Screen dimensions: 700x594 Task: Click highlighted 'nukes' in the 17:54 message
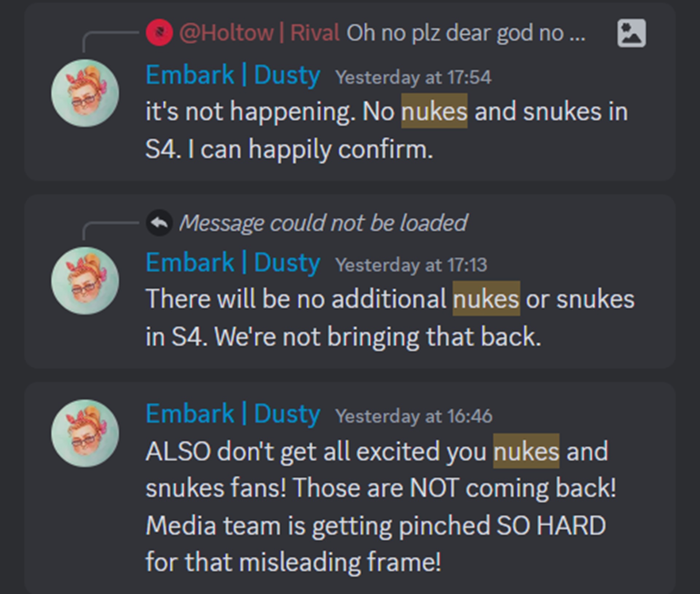pos(434,111)
